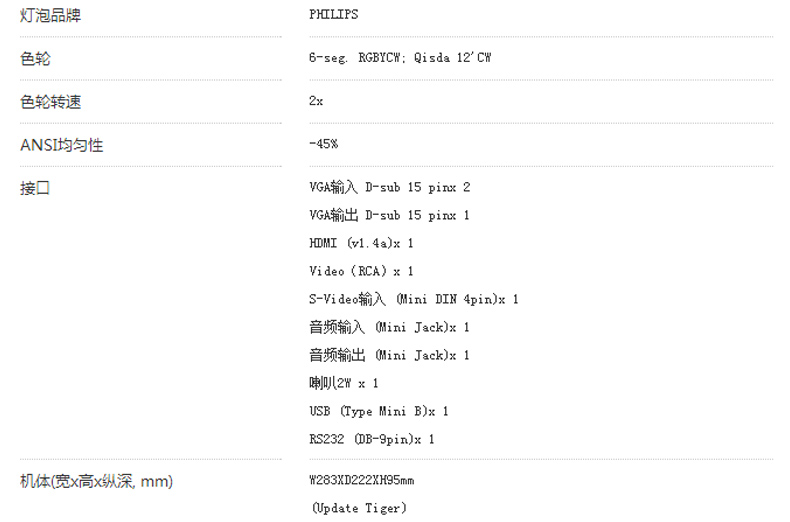The height and width of the screenshot is (522, 790).
Task: Click the Video (RCA) x 1 line
Action: 362,271
